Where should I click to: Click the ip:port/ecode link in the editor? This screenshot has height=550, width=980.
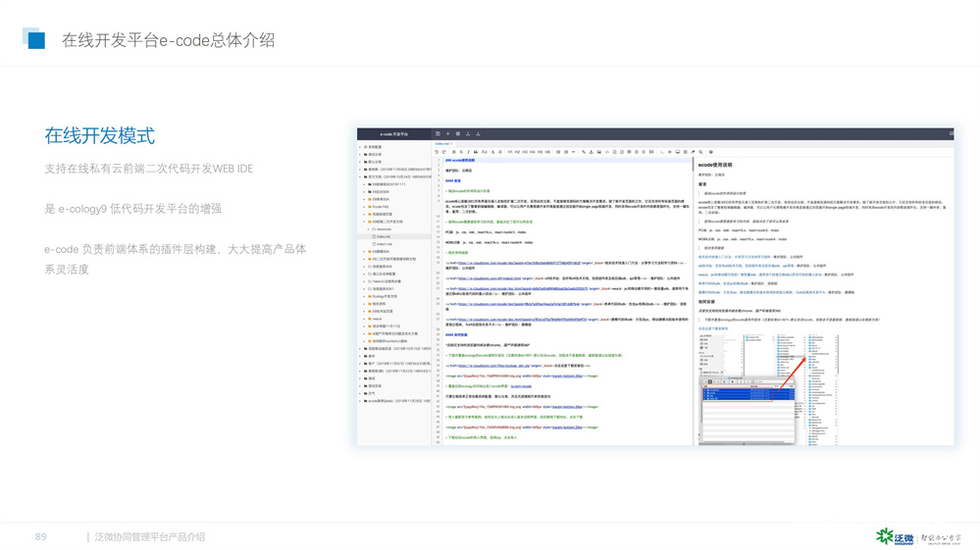point(521,386)
